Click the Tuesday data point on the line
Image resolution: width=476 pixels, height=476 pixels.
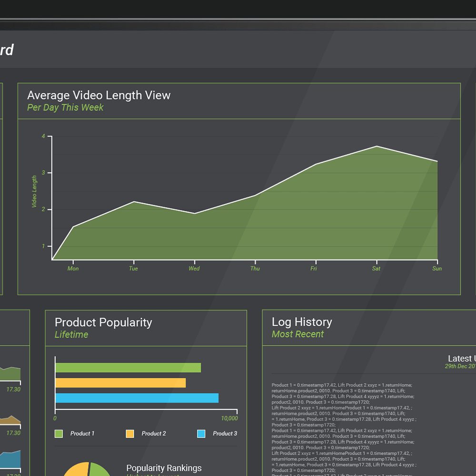coord(134,202)
